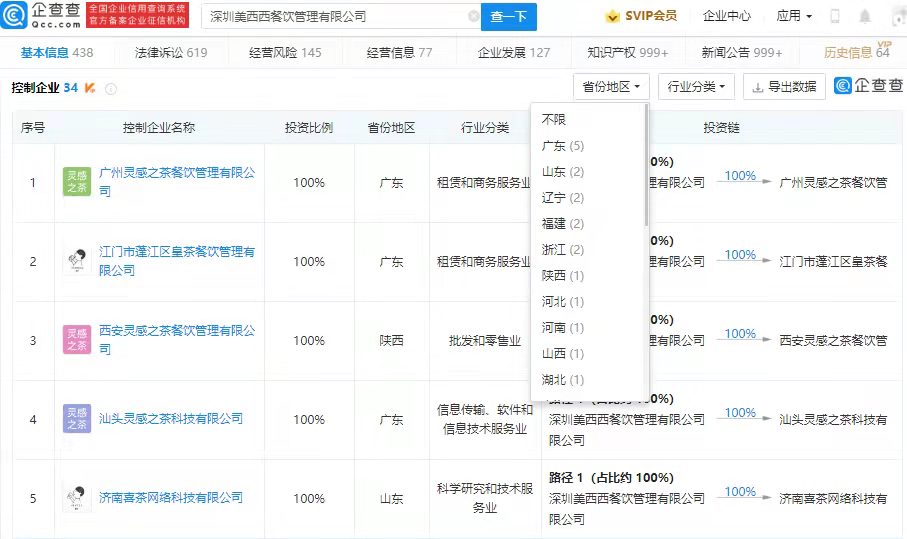The image size is (907, 539).
Task: Open 广州灵感之茶餐饮管理有限公司 company link
Action: (177, 182)
